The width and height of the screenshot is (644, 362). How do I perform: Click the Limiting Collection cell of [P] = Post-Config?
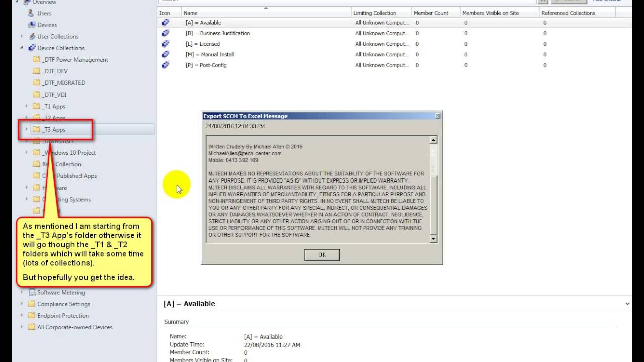coord(381,65)
